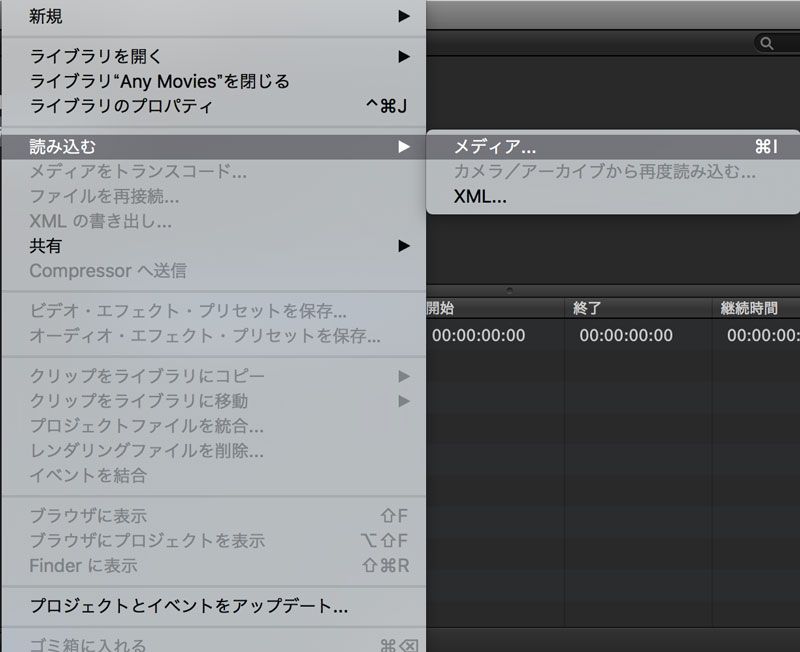This screenshot has width=800, height=652.
Task: Close the library "Any Movies"
Action: (160, 81)
